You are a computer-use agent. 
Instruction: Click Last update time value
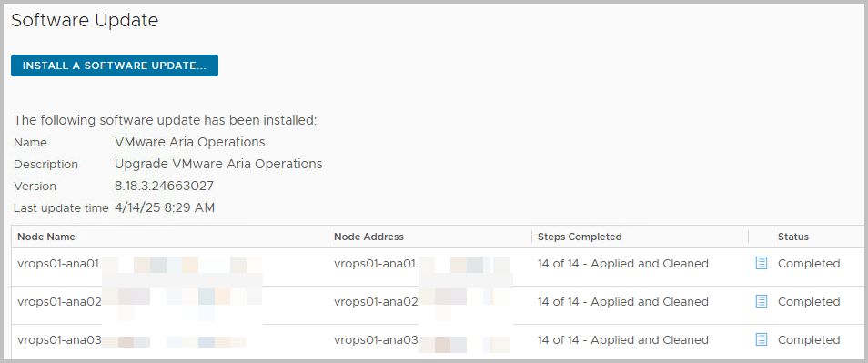tap(165, 207)
